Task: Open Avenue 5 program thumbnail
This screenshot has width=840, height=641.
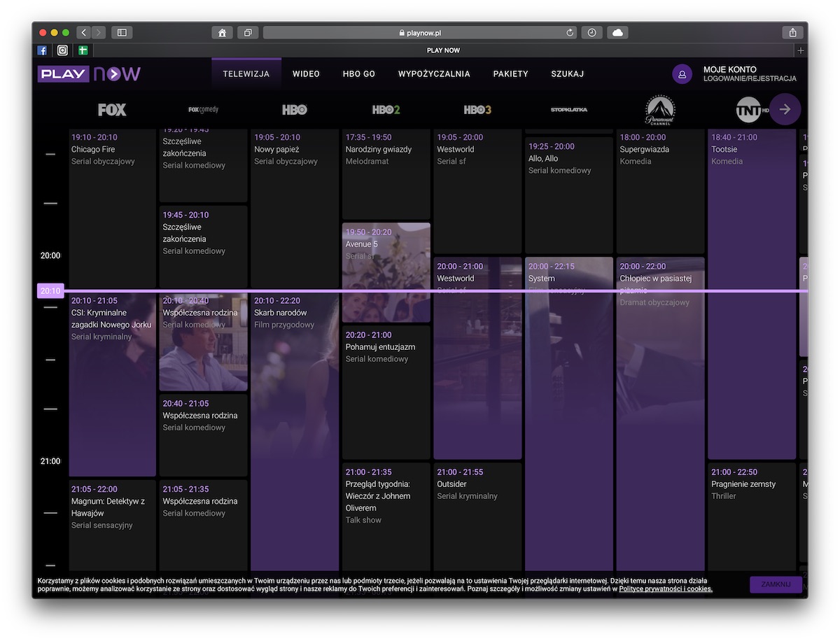Action: (x=386, y=273)
